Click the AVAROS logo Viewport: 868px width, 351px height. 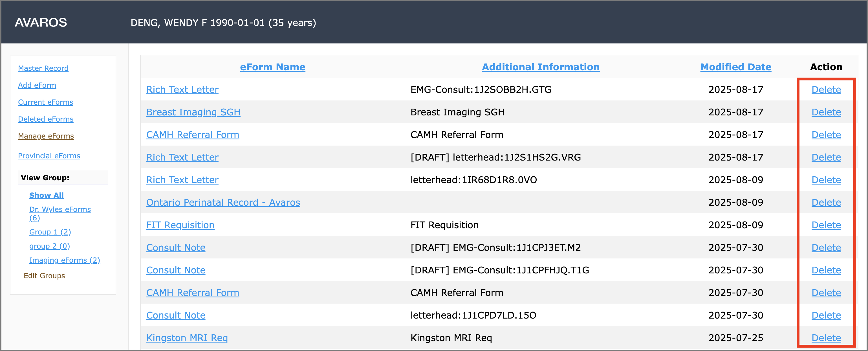pyautogui.click(x=41, y=23)
